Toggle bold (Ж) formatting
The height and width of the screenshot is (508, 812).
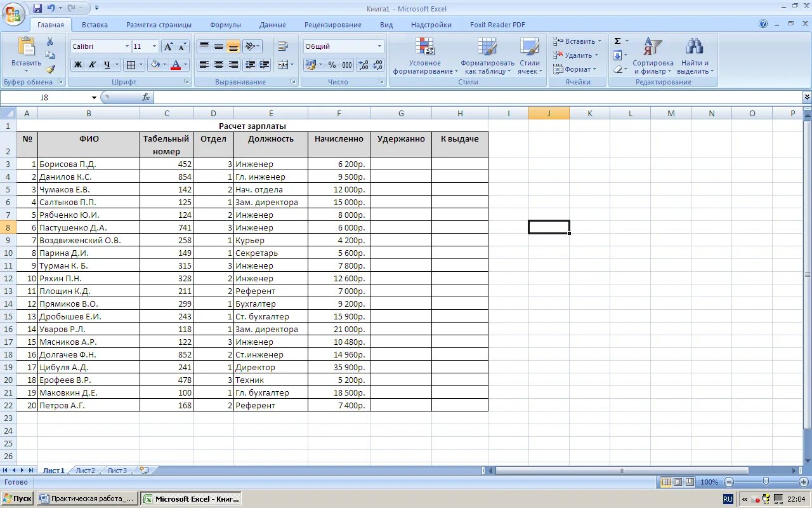coord(77,65)
